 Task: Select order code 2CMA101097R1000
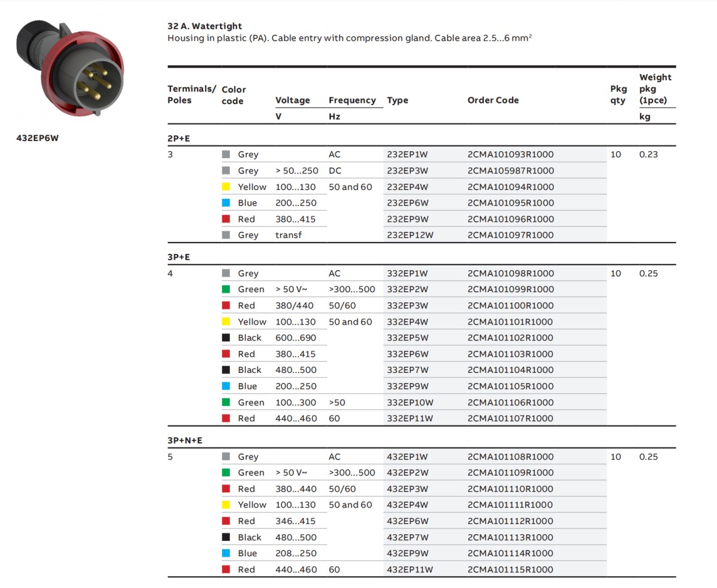point(510,235)
